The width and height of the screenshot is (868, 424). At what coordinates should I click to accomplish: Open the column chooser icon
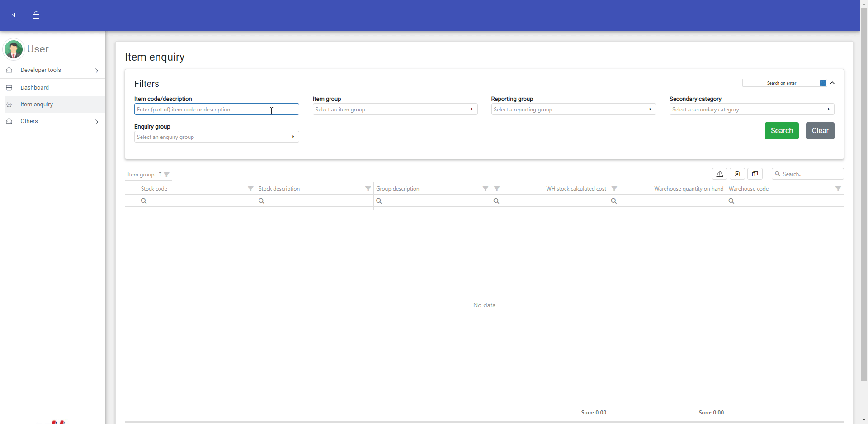[x=755, y=174]
